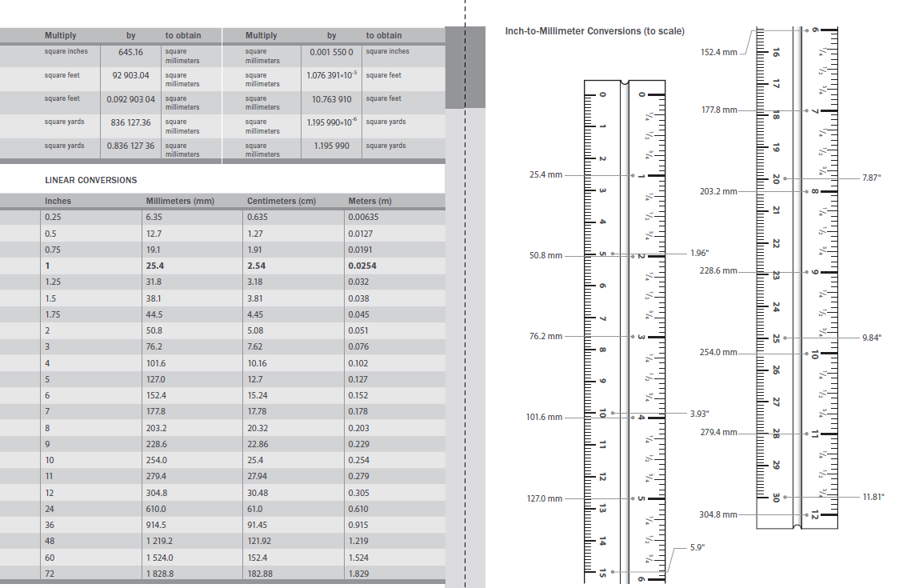This screenshot has width=915, height=588.
Task: Select the "1.829" meters cell
Action: point(358,574)
